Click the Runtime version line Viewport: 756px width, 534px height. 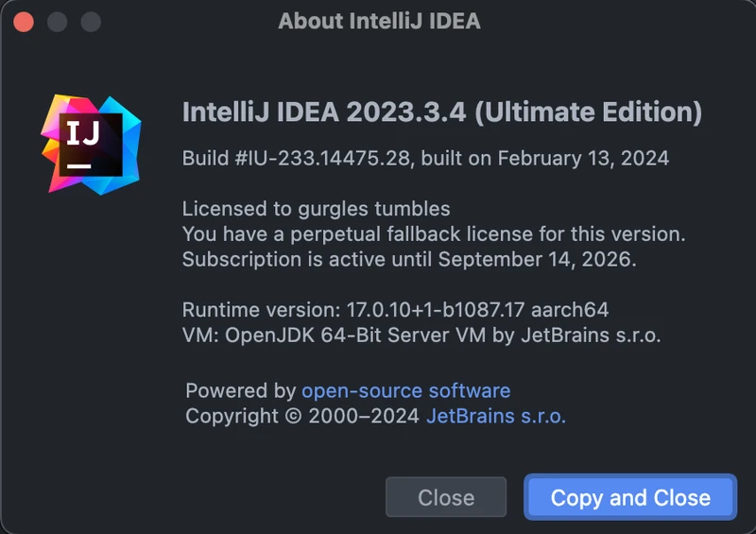[395, 309]
